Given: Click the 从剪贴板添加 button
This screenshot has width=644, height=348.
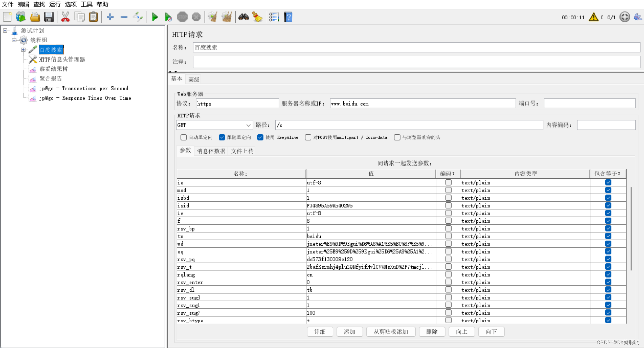Looking at the screenshot, I should coord(391,332).
